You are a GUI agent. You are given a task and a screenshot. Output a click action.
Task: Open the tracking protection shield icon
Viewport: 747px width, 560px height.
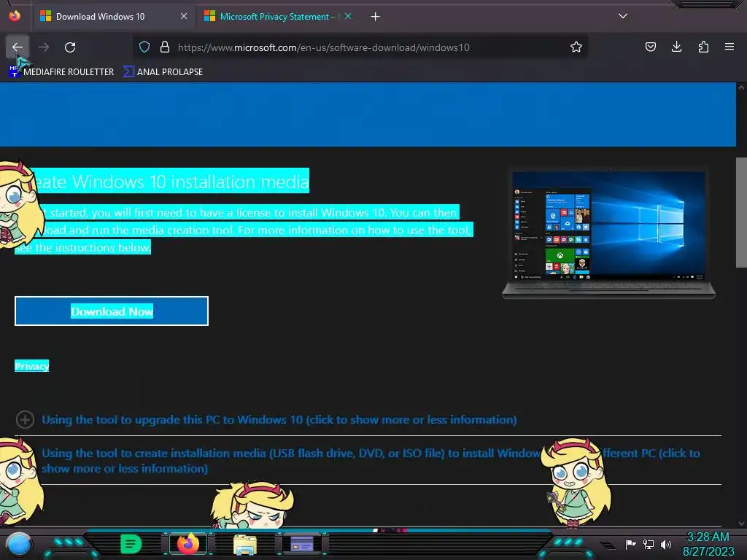click(x=144, y=47)
